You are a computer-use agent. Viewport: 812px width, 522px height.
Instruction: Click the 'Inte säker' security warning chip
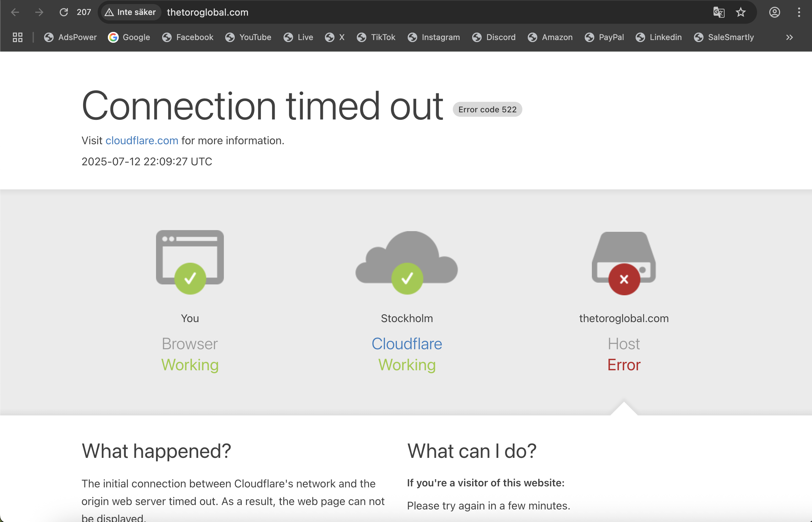(x=130, y=13)
